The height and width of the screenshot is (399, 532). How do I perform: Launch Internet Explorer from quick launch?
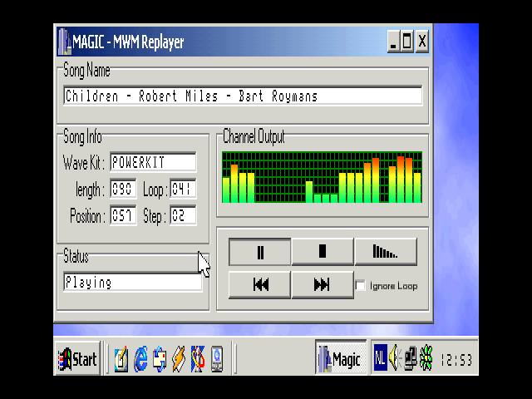[x=140, y=359]
